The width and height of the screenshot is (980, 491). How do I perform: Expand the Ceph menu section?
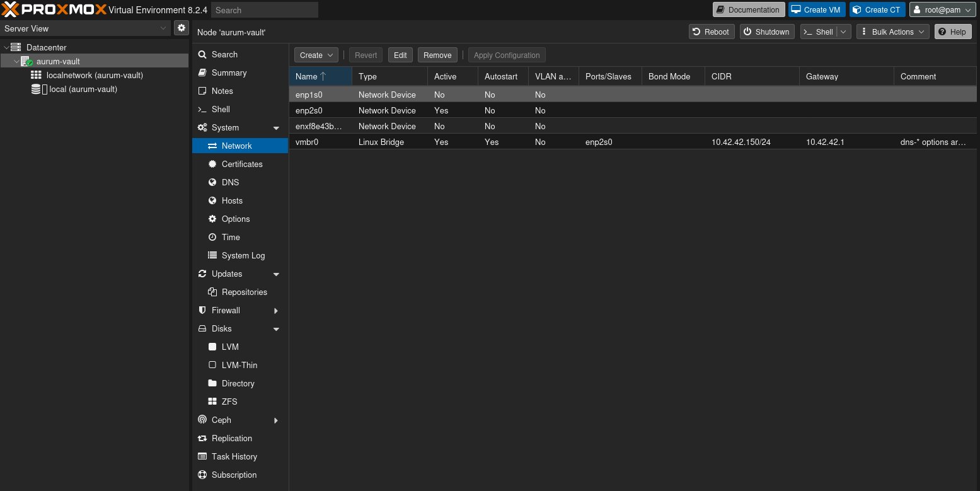[x=276, y=420]
